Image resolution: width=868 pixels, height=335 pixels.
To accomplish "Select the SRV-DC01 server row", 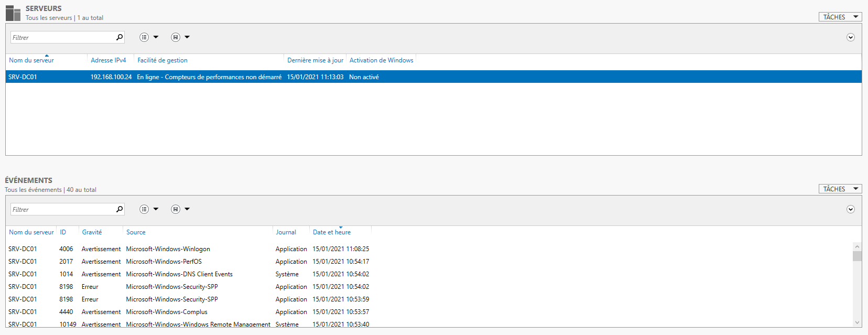I will (210, 77).
